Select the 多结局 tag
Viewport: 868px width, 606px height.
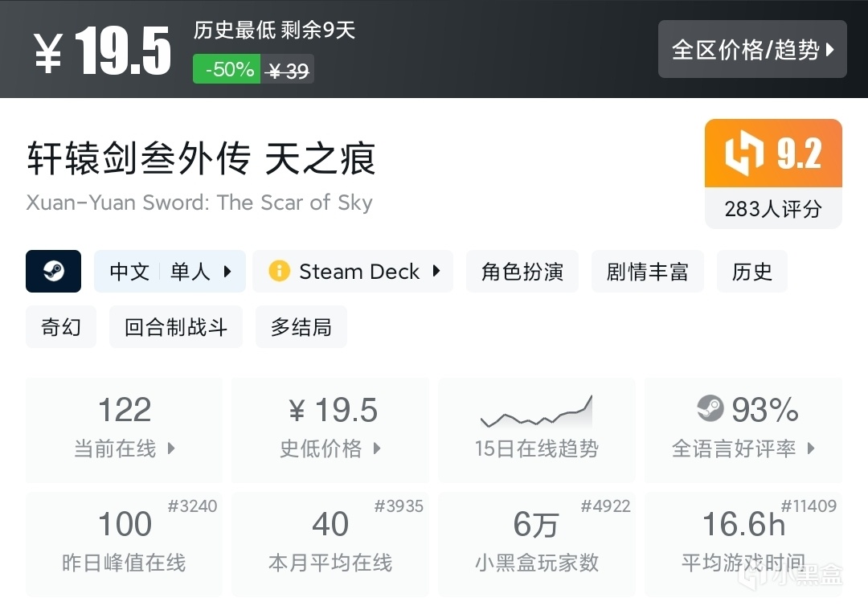301,327
